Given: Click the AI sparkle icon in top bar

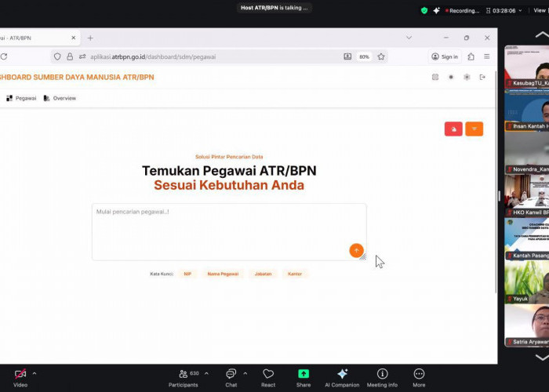Looking at the screenshot, I should tap(436, 10).
